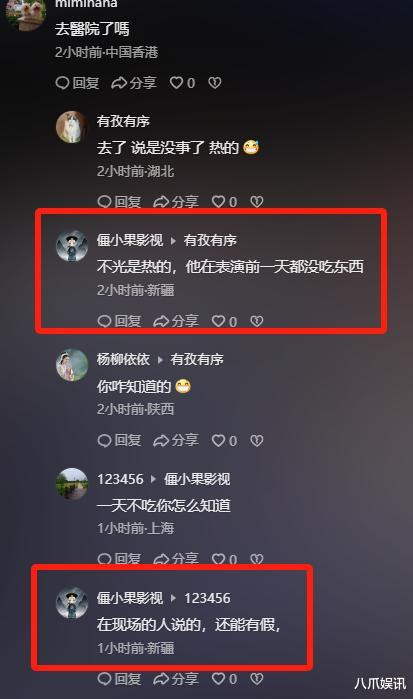Click dislike on 僵小果影视's first reply
Viewport: 413px width, 699px height.
click(x=257, y=321)
